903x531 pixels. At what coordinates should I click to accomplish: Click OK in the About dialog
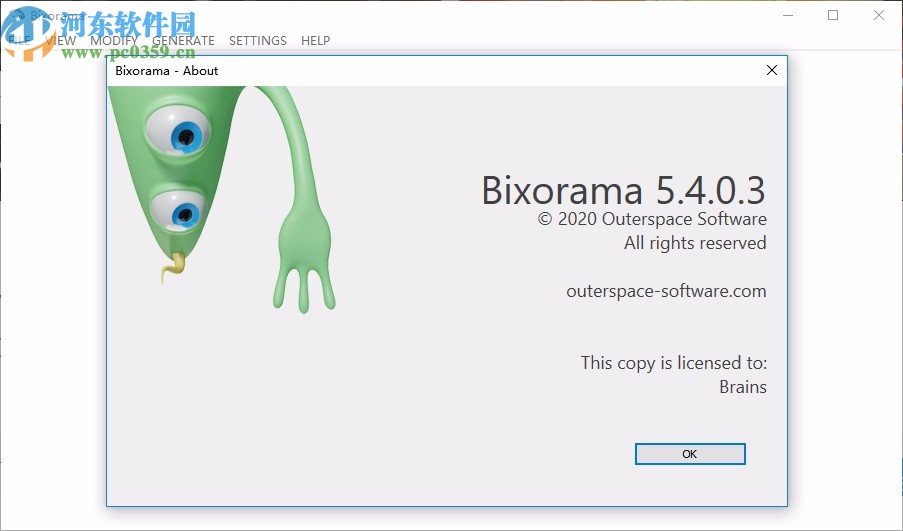click(690, 454)
